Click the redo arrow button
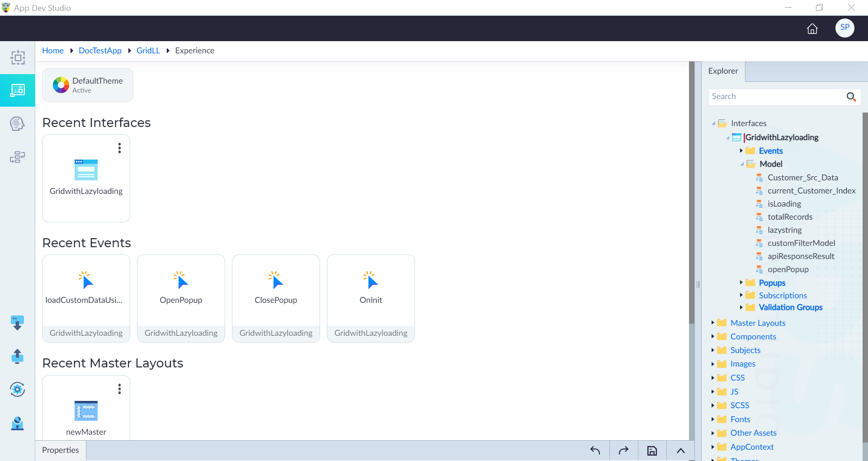Screen dimensions: 868x461 coord(623,451)
